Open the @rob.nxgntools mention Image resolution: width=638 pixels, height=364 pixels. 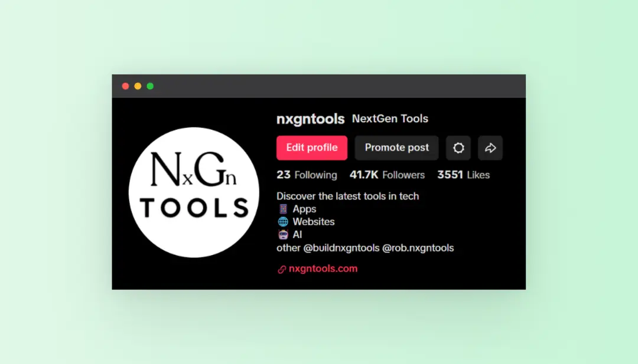coord(418,248)
